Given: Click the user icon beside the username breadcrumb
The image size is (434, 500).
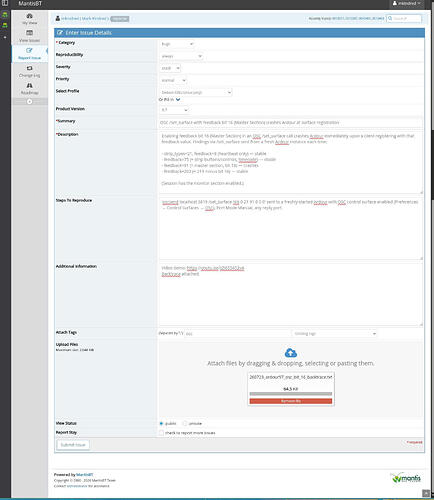Looking at the screenshot, I should 57,18.
